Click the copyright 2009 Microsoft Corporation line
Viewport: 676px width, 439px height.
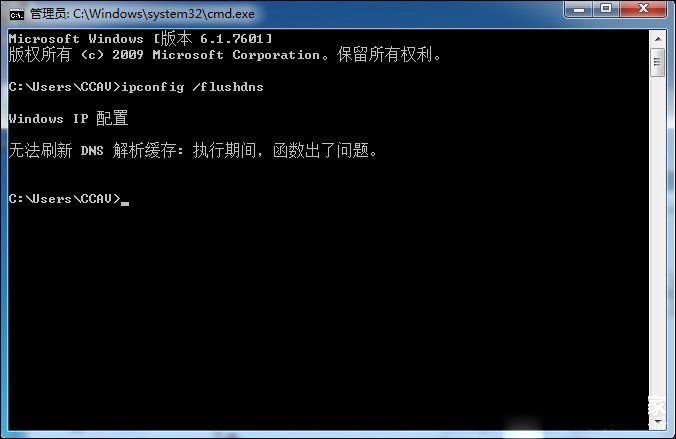click(225, 55)
